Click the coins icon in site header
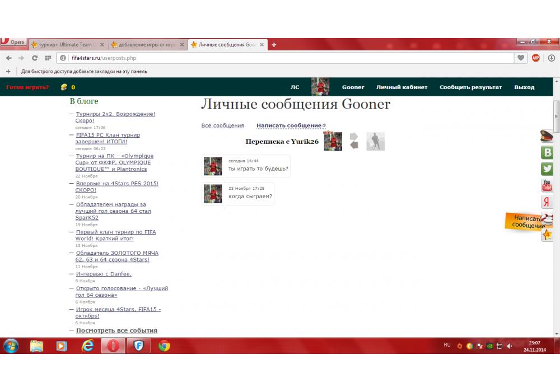The width and height of the screenshot is (560, 392). coord(64,87)
